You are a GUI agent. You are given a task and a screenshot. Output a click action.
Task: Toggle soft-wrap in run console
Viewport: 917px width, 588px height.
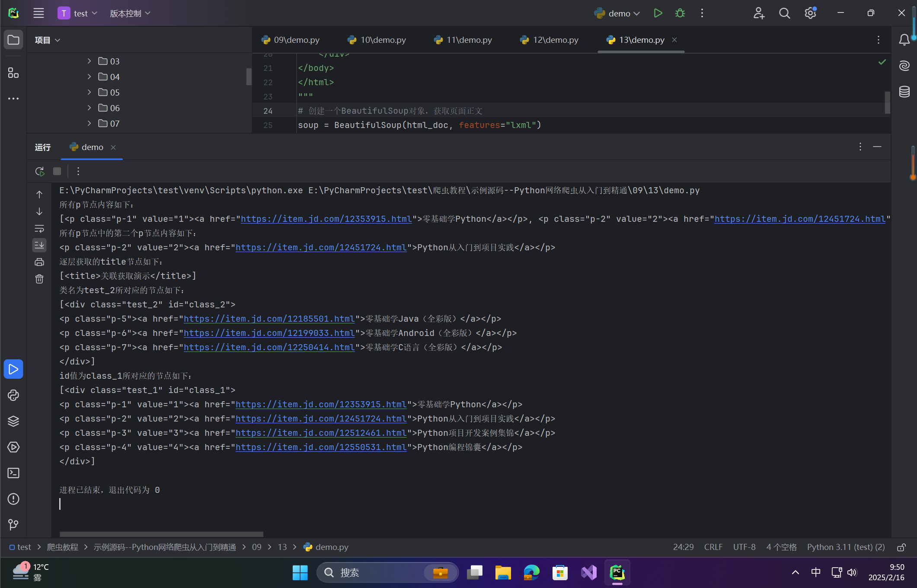point(39,228)
